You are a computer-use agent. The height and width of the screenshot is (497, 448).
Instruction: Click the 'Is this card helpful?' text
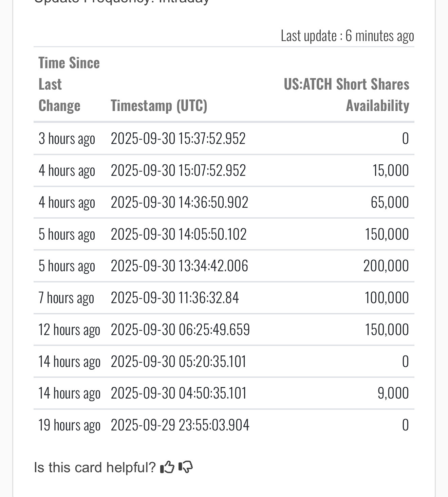click(95, 467)
